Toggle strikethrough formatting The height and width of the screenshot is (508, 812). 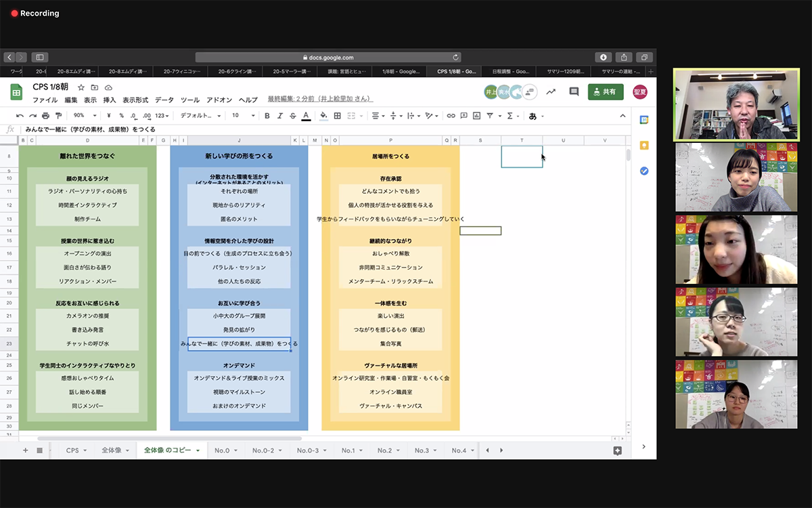pyautogui.click(x=292, y=116)
